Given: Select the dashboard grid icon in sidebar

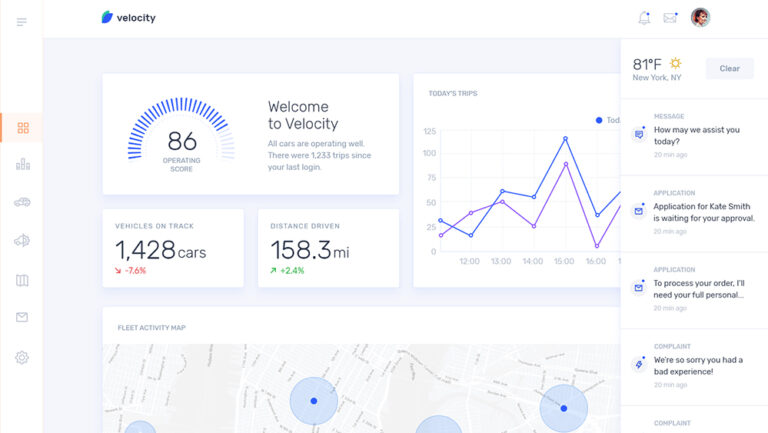Looking at the screenshot, I should 22,128.
